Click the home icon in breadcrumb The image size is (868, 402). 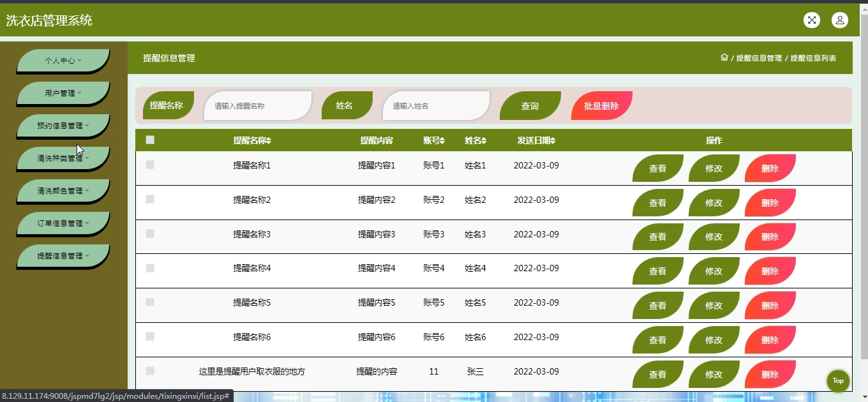coord(724,57)
